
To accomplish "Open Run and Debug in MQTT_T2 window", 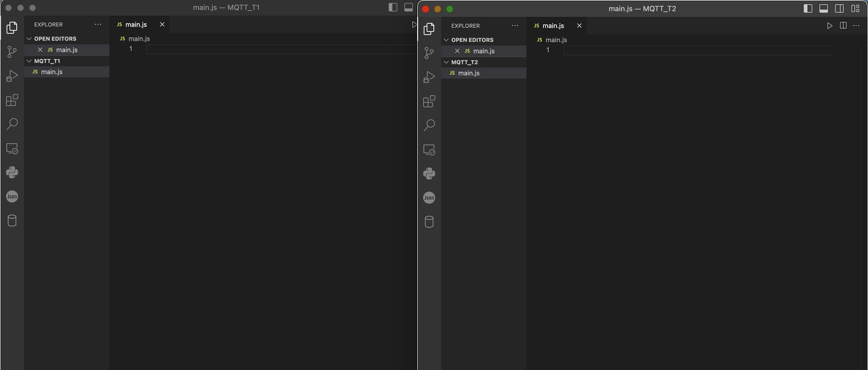I will (429, 77).
